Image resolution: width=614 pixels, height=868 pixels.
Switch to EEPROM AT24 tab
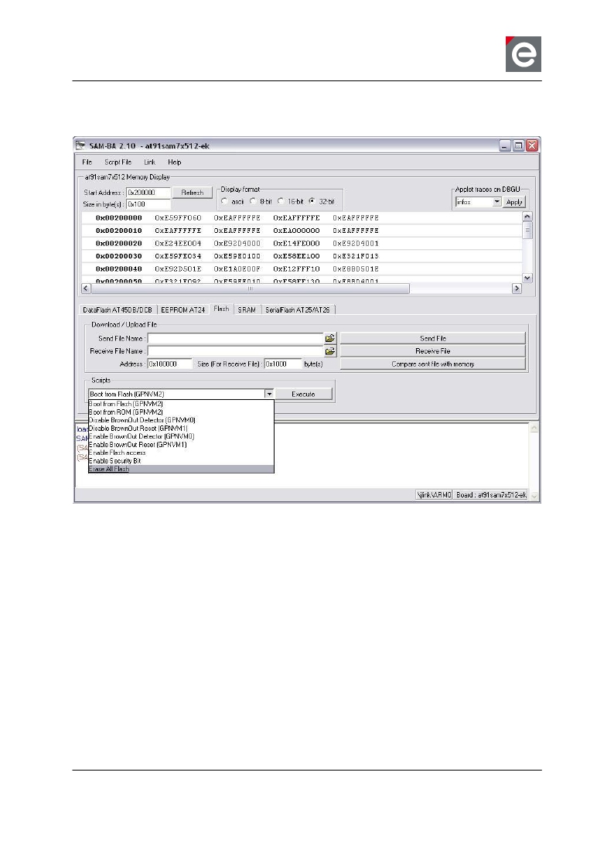tap(183, 310)
